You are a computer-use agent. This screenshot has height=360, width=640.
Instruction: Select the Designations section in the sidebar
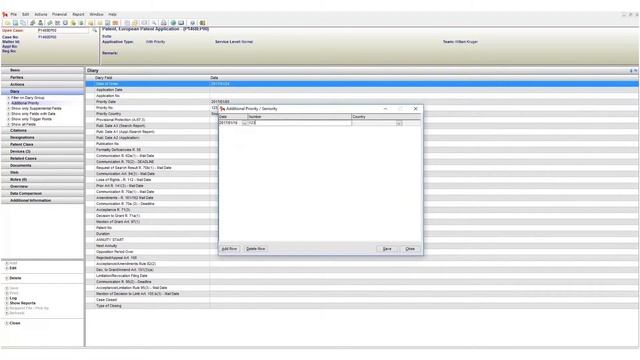(42, 138)
